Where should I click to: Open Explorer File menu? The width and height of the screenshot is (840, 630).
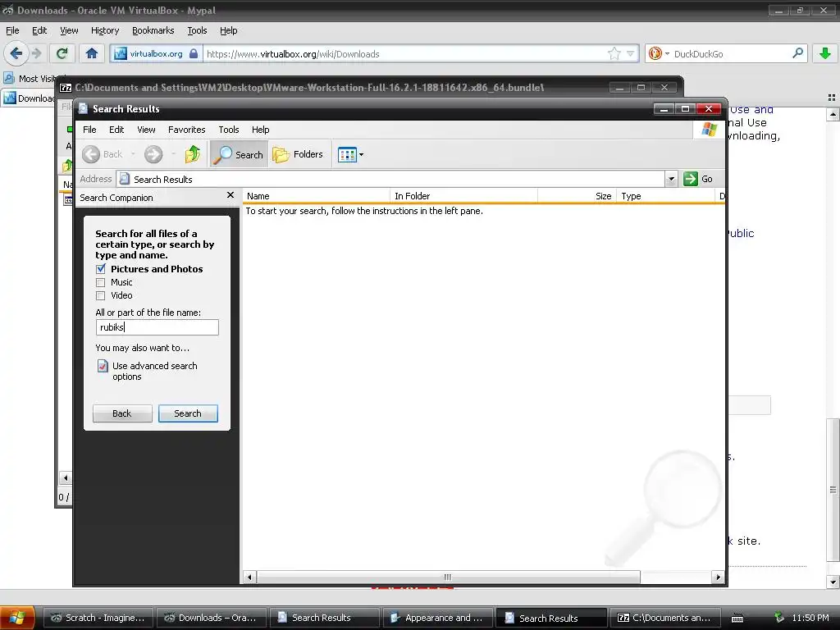(89, 130)
